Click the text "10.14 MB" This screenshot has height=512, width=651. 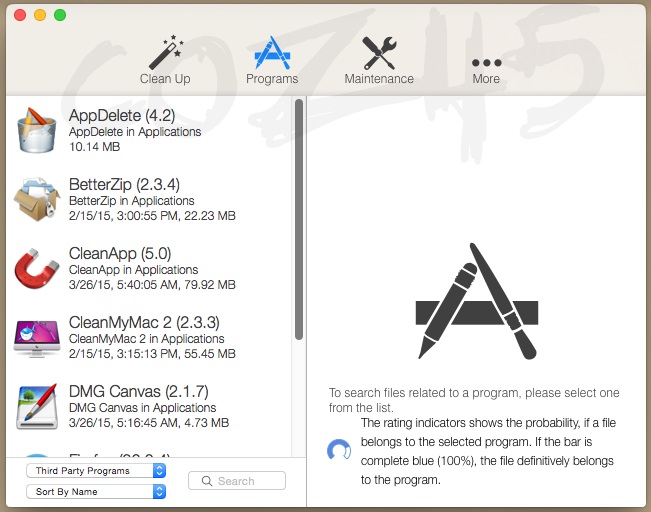point(95,147)
